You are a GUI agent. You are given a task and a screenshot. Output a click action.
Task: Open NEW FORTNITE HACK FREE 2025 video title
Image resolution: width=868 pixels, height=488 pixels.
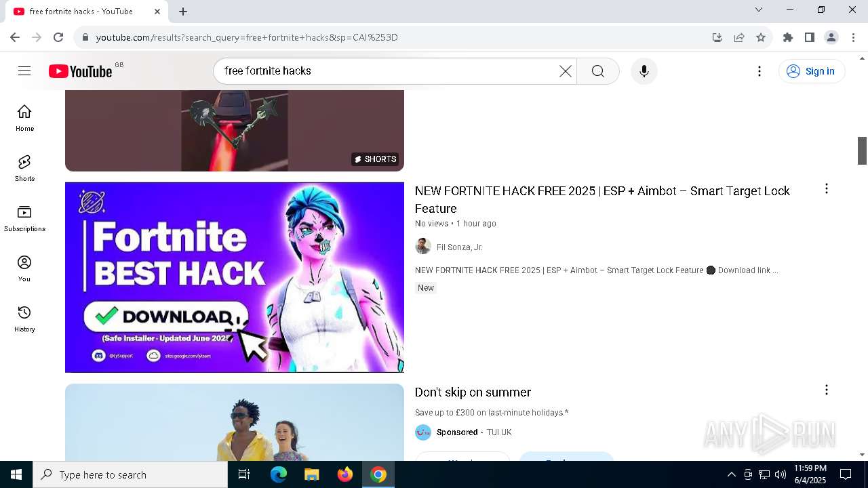click(602, 199)
